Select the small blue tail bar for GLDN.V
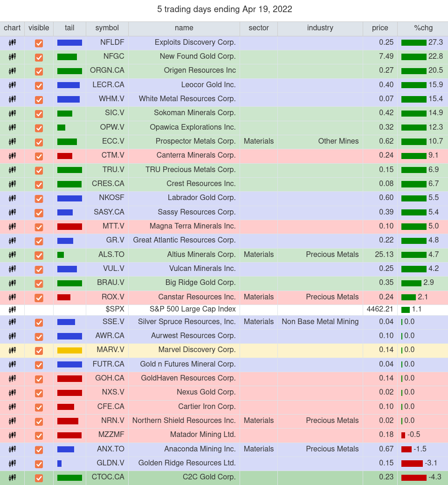This screenshot has height=485, width=448. 59,464
